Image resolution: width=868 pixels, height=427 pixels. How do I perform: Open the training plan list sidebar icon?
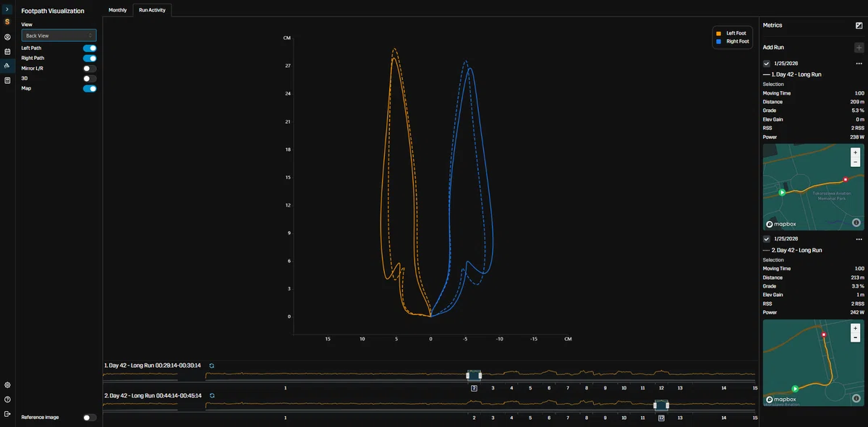click(7, 80)
